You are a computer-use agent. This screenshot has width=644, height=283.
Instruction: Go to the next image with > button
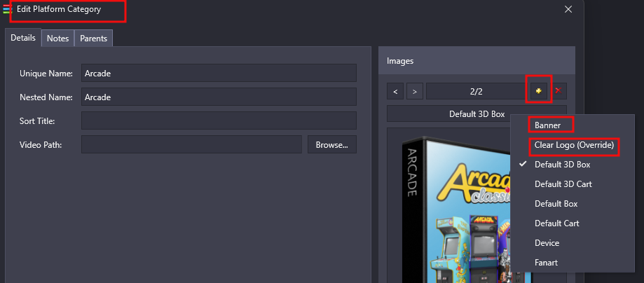pyautogui.click(x=415, y=91)
